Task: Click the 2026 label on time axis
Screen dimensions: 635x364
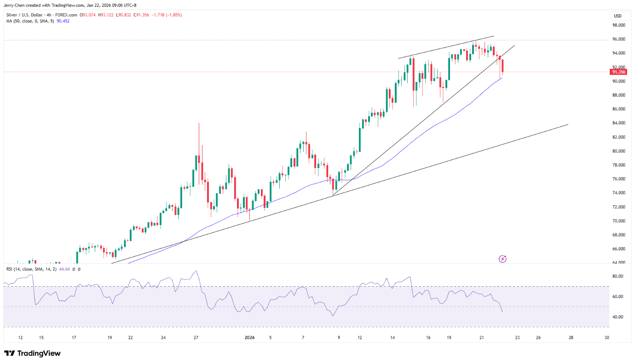Action: 249,338
